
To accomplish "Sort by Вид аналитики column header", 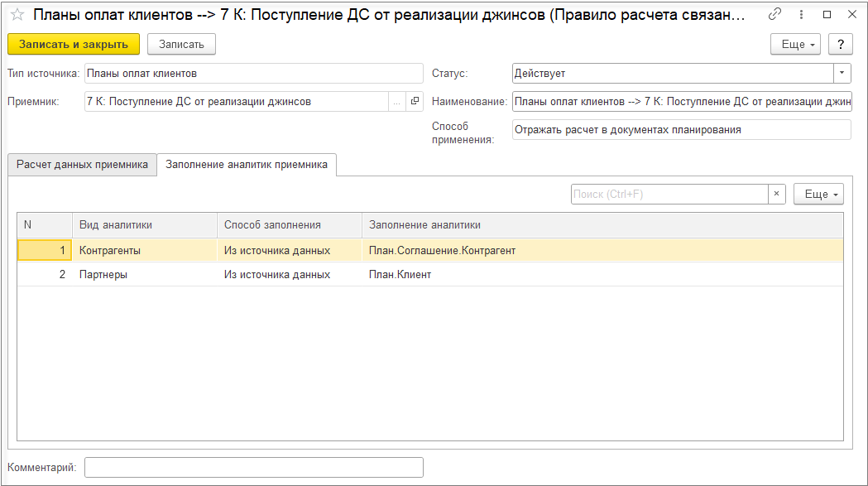I will click(x=145, y=225).
